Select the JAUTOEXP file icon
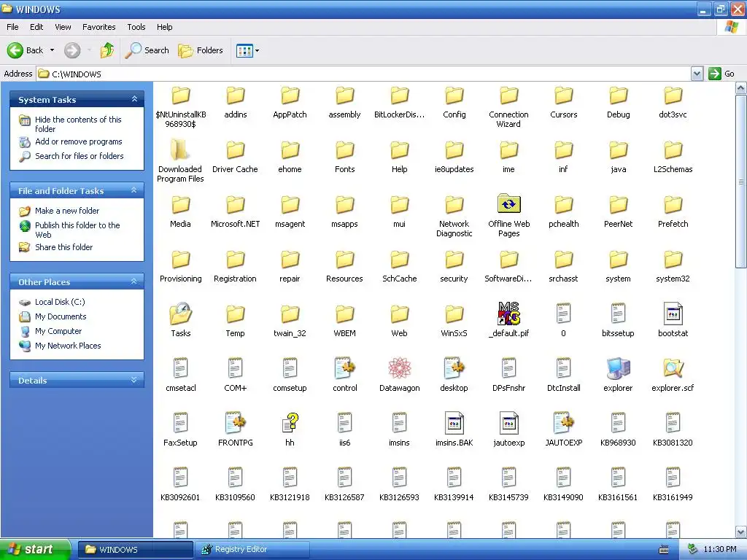 pos(563,422)
